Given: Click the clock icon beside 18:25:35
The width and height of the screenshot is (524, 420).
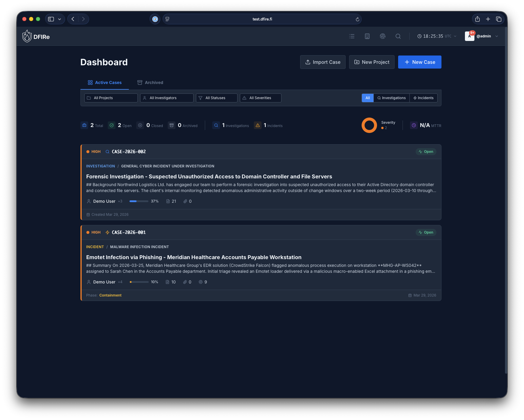Looking at the screenshot, I should (x=419, y=36).
